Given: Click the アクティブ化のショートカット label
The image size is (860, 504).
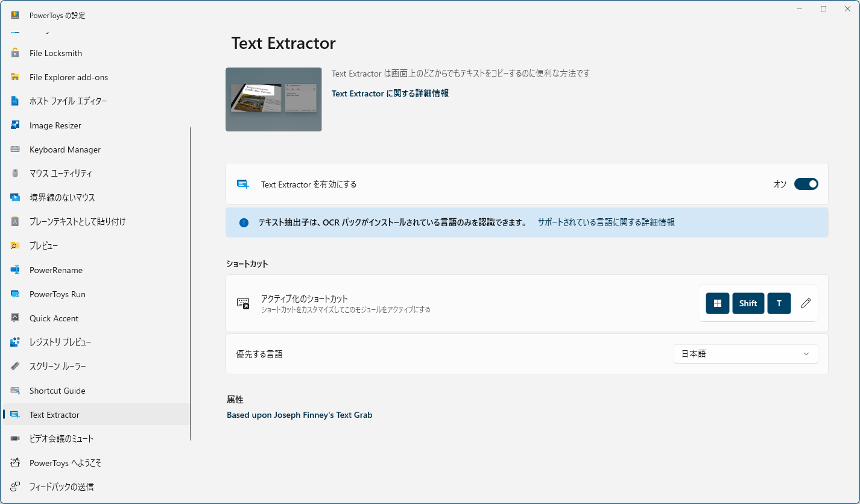Looking at the screenshot, I should point(305,298).
